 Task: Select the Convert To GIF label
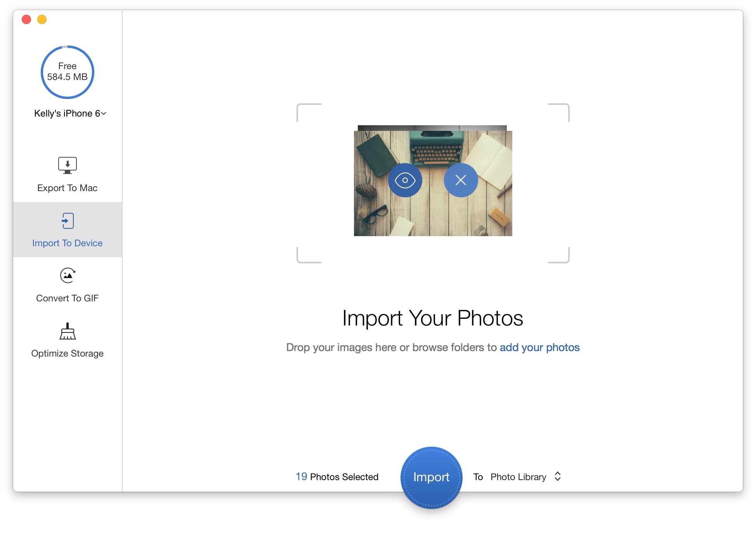(x=68, y=298)
